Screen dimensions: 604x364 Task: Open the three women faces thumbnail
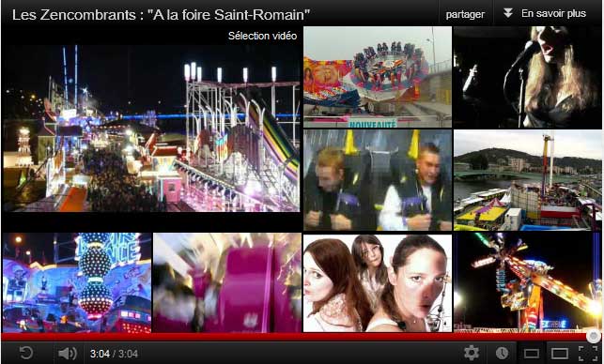click(x=378, y=282)
